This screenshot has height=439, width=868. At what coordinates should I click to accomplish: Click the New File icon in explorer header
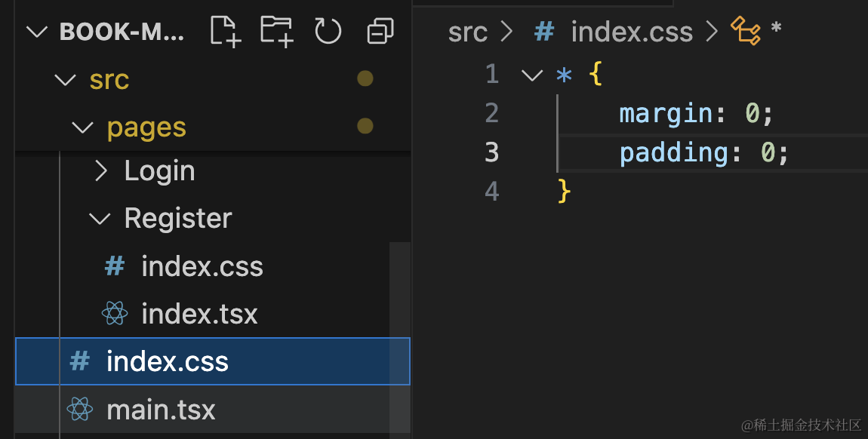pyautogui.click(x=225, y=32)
